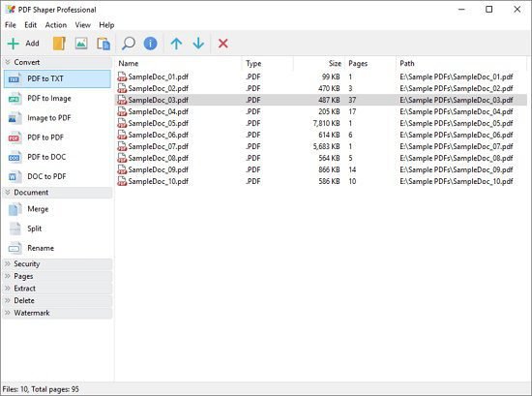Click the path E:\Sample PDFs\SampleDoc_09.pdf
Screen dimensions: 532x396
457,169
